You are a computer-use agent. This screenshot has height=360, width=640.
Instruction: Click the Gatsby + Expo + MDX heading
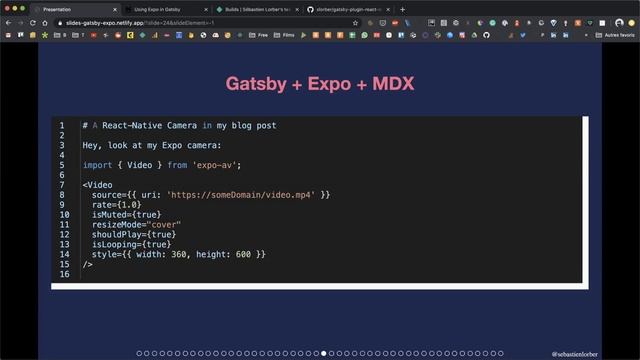pos(320,84)
